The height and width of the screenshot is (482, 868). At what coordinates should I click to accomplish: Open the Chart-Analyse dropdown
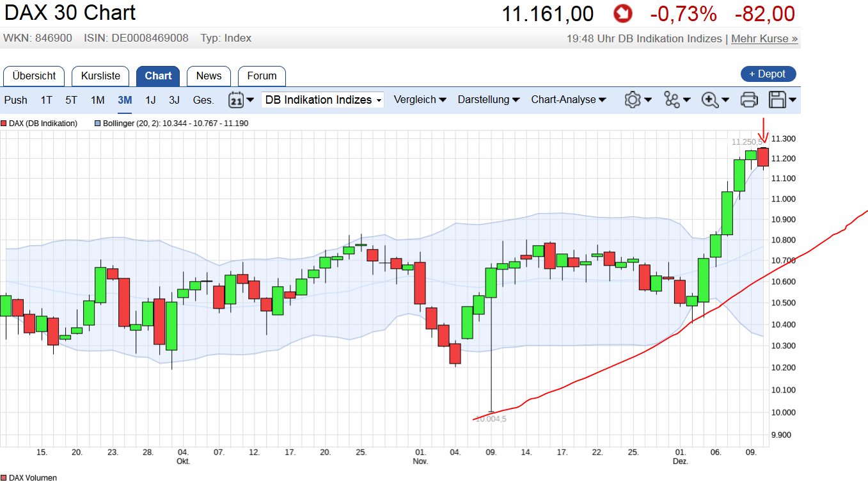point(569,100)
